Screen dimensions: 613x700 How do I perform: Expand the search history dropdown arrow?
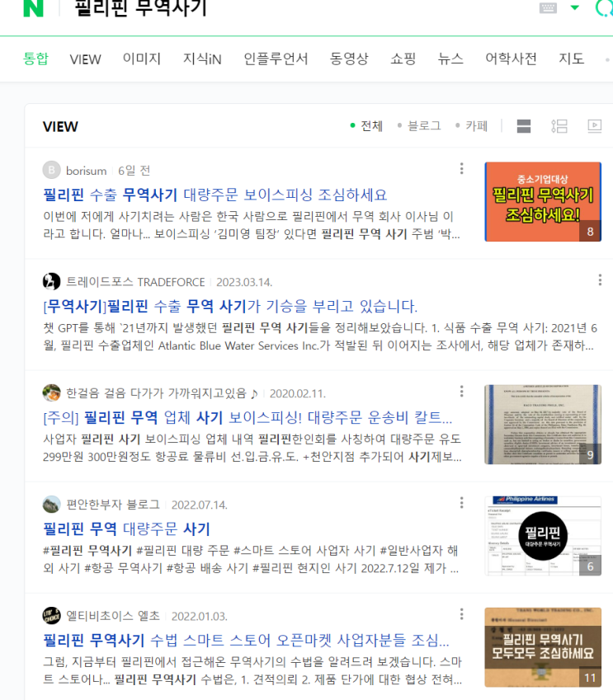click(575, 7)
